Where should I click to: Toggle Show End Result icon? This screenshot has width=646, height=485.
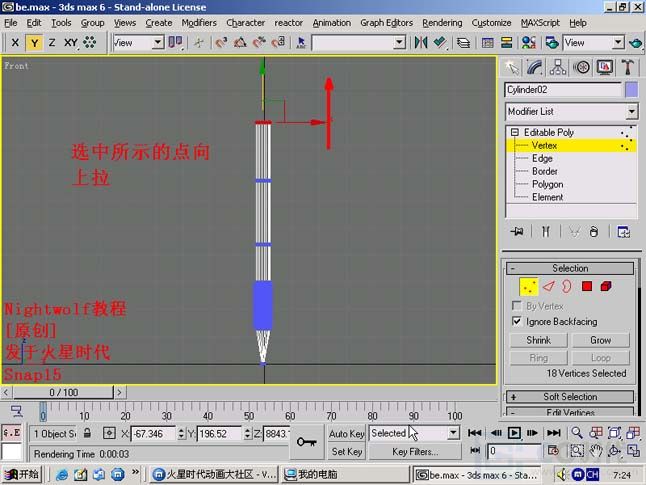pos(545,232)
